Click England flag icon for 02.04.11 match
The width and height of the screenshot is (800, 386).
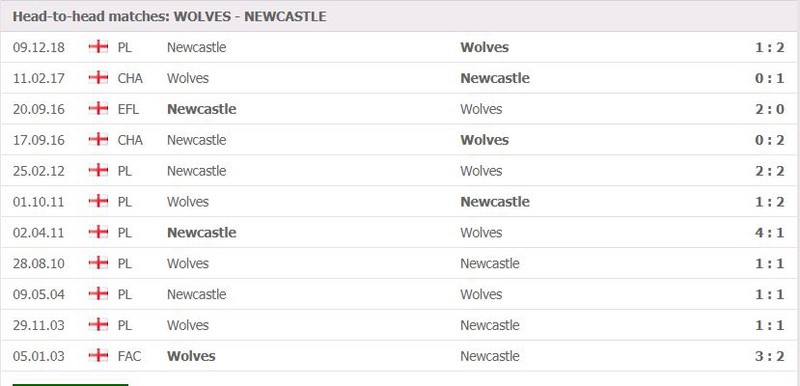pyautogui.click(x=98, y=232)
